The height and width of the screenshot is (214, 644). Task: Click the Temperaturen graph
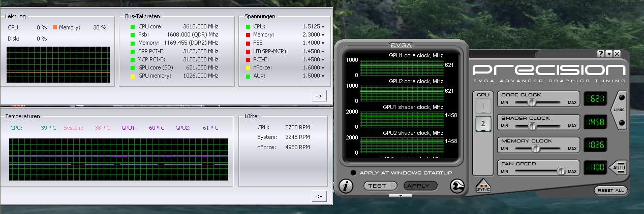(x=118, y=160)
